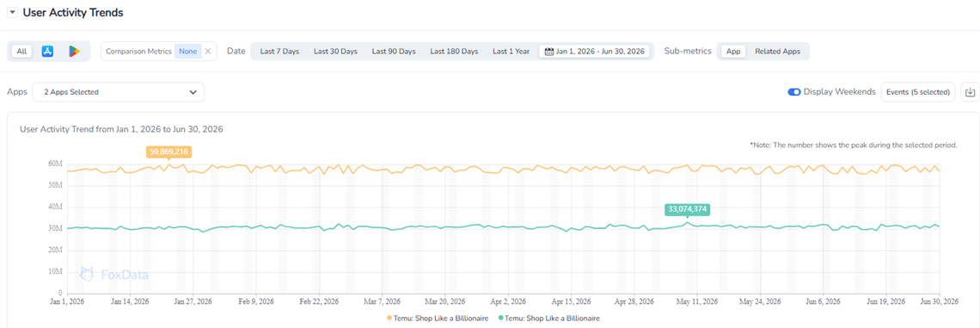Toggle the Display Weekends switch

click(794, 92)
